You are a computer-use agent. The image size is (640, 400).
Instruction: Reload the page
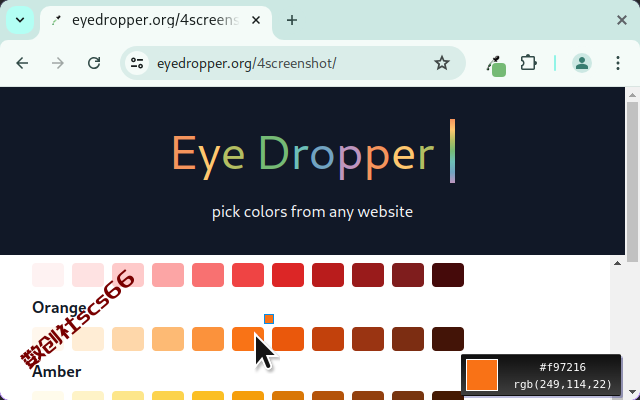pos(94,63)
